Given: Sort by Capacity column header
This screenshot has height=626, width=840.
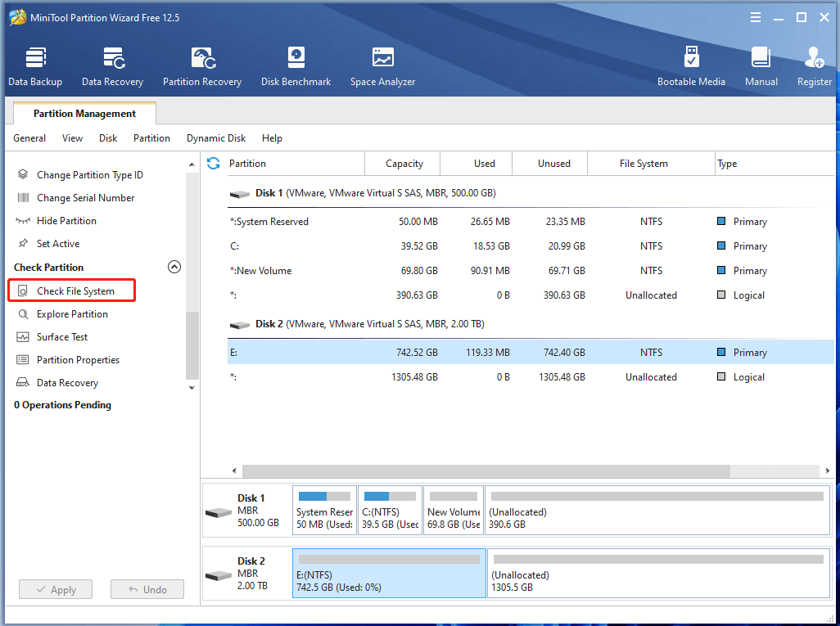Looking at the screenshot, I should 402,164.
